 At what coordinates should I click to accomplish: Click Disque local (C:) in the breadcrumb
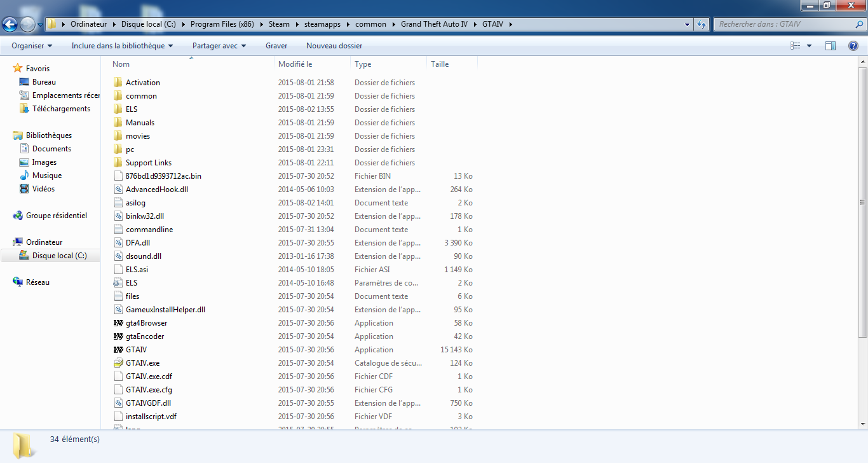point(149,24)
